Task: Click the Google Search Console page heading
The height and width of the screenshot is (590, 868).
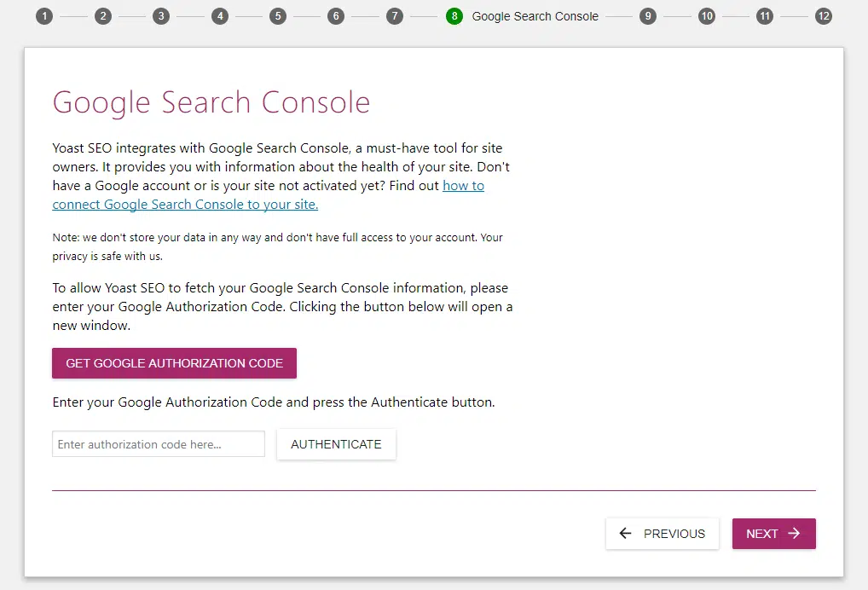Action: point(211,102)
